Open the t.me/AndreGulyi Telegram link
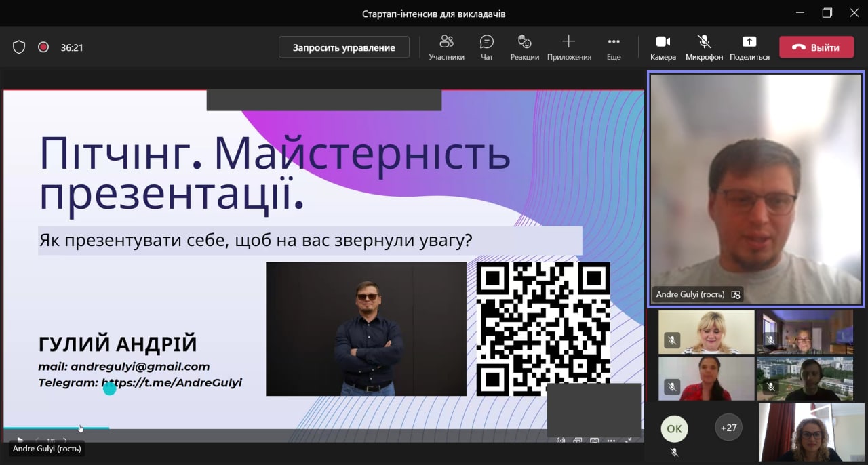868x465 pixels. pos(172,383)
